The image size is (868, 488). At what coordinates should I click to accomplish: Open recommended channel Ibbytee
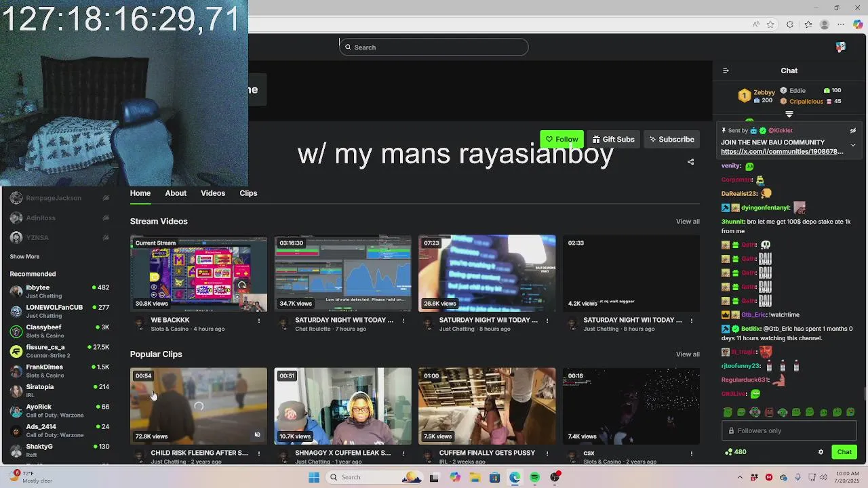pyautogui.click(x=59, y=291)
